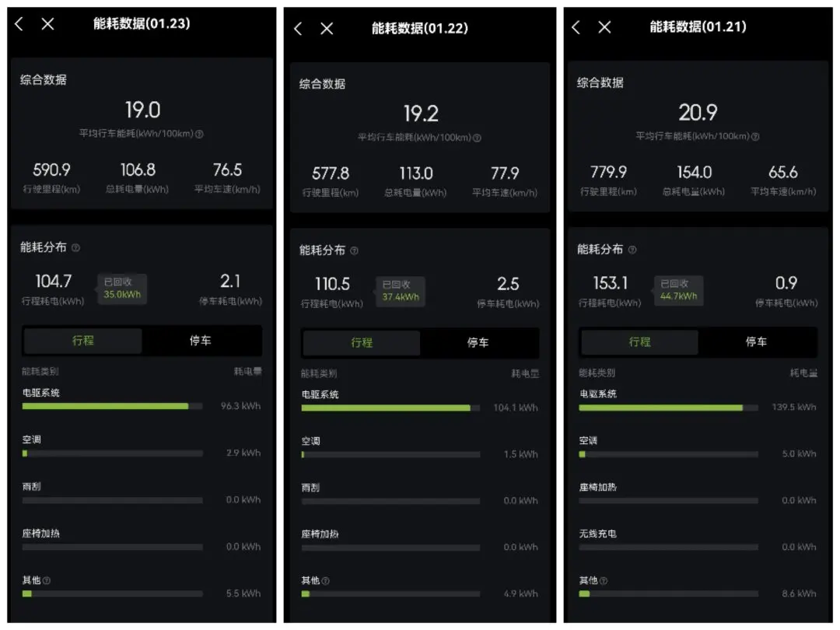Viewport: 840px width, 630px height.
Task: Click the 电驱系统 usage bar on 01.21
Action: tap(669, 408)
